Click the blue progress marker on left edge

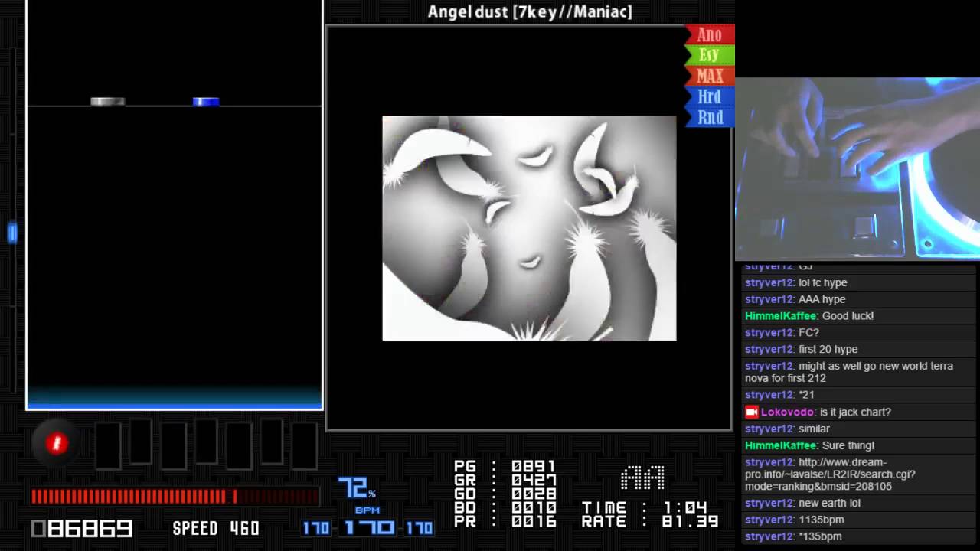point(12,233)
